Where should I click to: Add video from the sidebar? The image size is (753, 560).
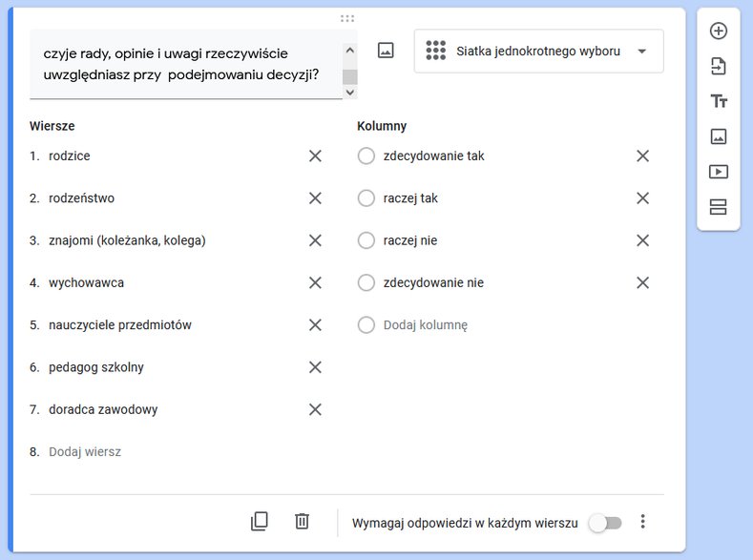[719, 172]
